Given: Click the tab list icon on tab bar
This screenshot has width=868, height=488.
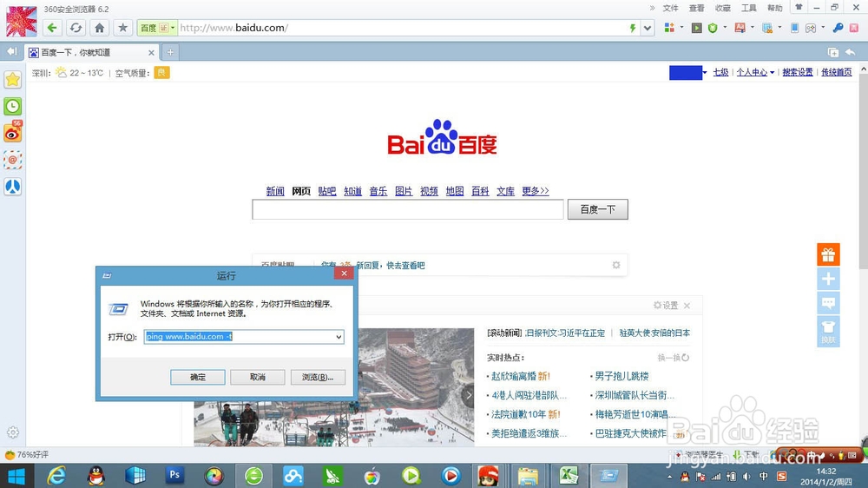Looking at the screenshot, I should point(833,52).
